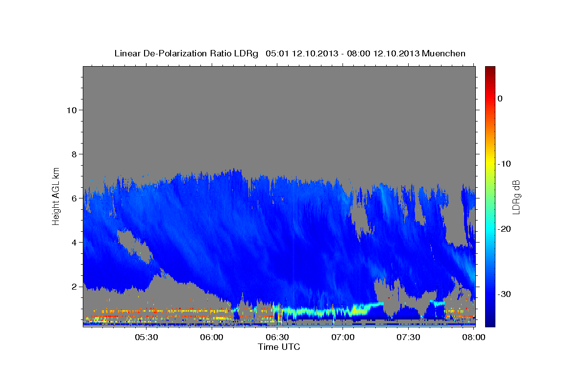Click the 'Time UTC' axis title

tap(279, 347)
